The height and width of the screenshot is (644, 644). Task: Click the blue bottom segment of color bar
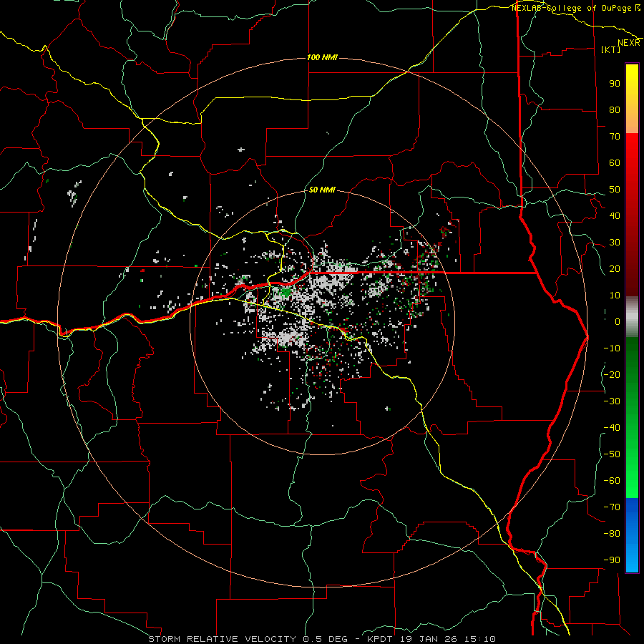point(632,534)
